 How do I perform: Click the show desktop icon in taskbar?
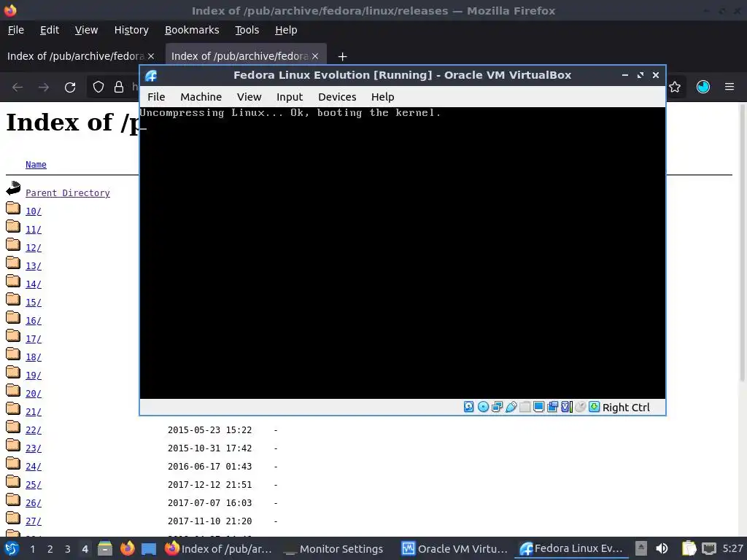point(149,549)
